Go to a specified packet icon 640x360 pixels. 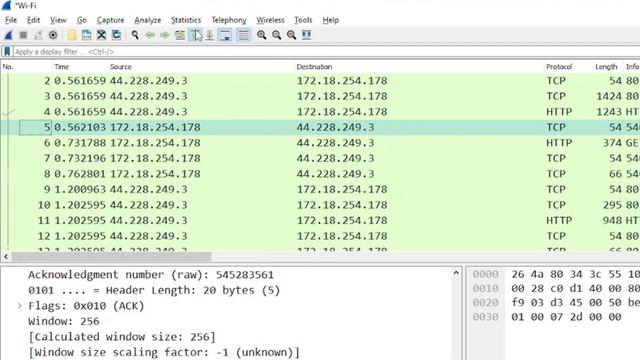pyautogui.click(x=180, y=35)
